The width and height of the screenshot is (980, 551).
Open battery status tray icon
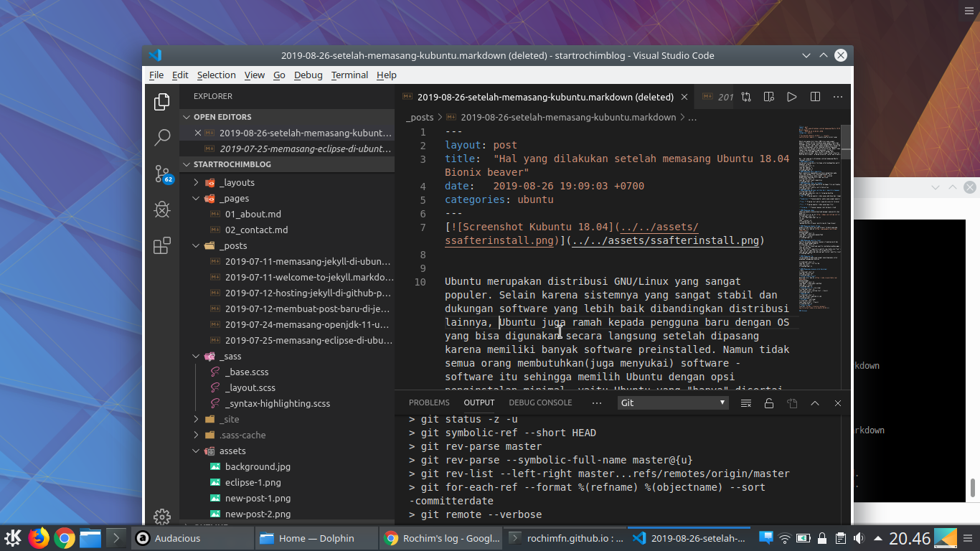[x=804, y=538]
